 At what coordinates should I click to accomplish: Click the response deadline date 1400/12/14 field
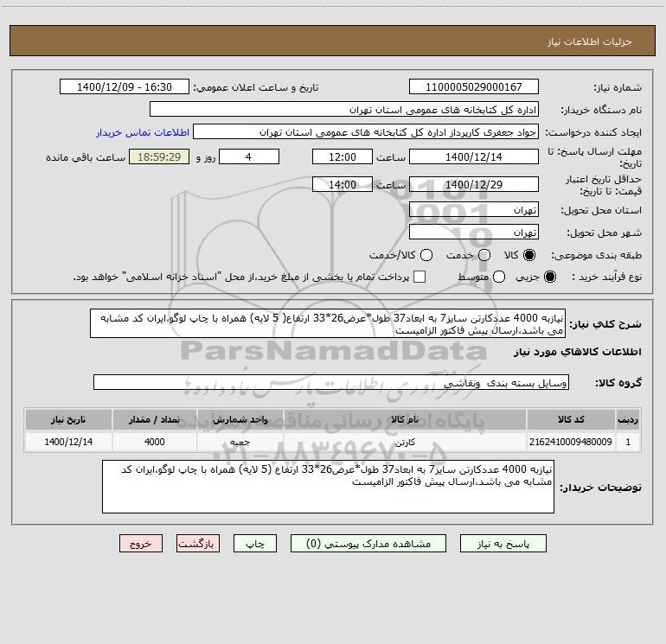[474, 156]
